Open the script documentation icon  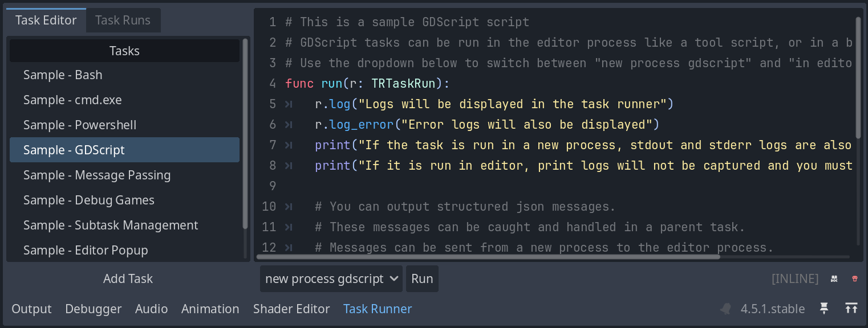click(x=834, y=278)
